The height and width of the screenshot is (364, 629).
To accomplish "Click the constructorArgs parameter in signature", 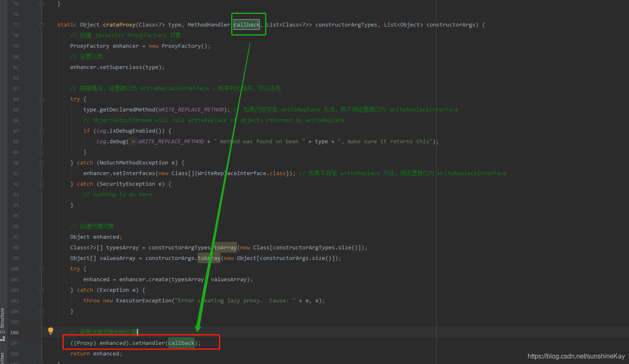I will (x=451, y=25).
